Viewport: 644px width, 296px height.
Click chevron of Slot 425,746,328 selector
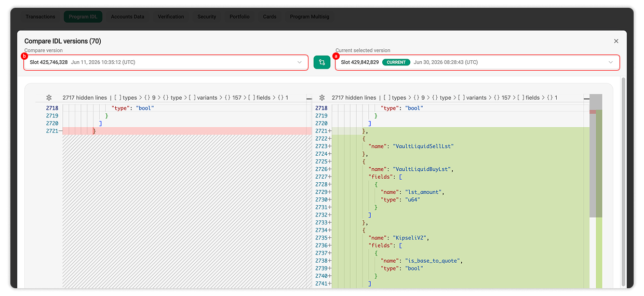pos(299,62)
